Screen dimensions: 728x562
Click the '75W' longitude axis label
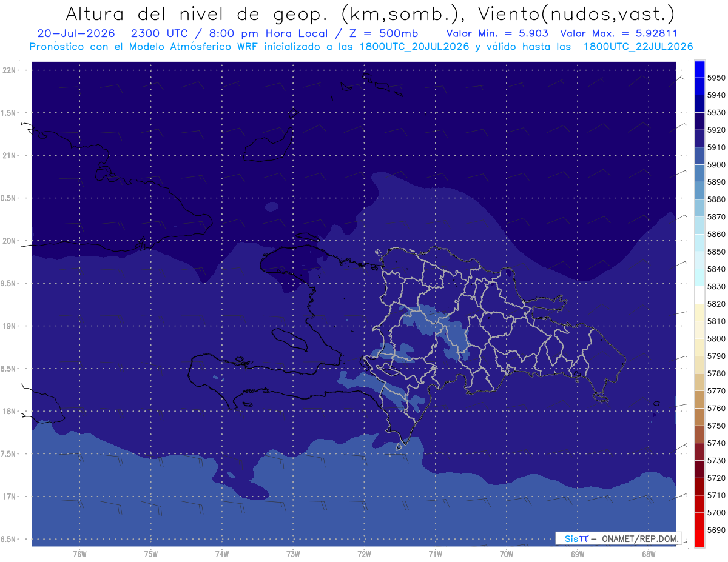[x=151, y=554]
